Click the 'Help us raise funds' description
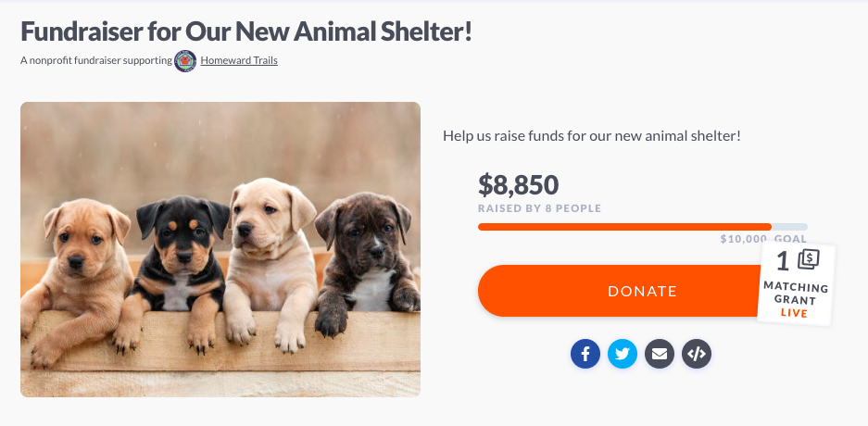This screenshot has width=868, height=426. pyautogui.click(x=592, y=135)
